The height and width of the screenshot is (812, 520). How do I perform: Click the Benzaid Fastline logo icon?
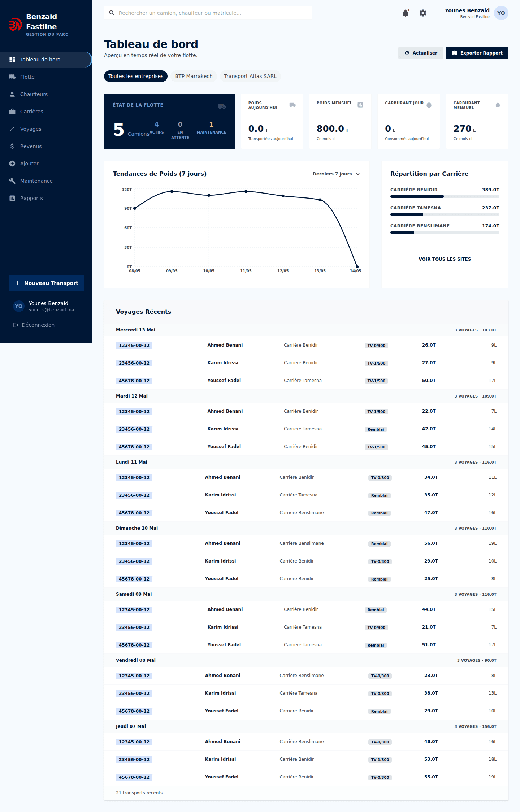point(15,25)
